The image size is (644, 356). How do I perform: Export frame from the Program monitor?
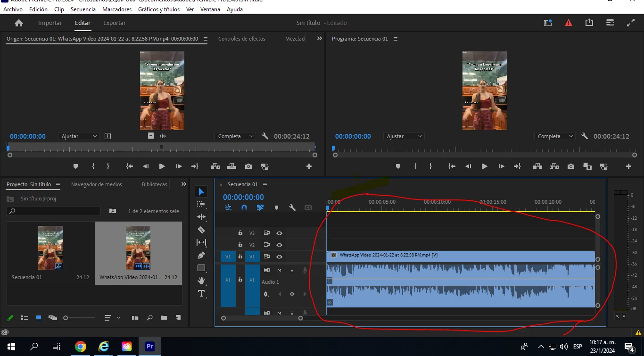pos(571,166)
